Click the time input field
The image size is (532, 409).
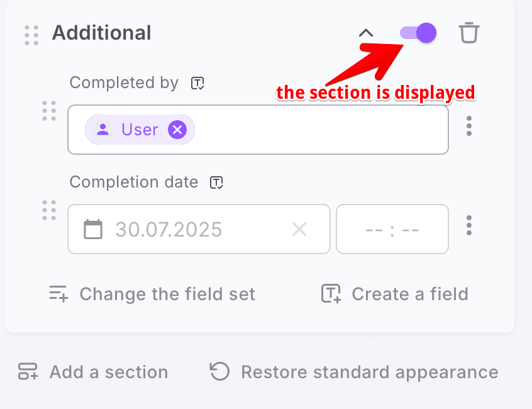coord(392,229)
